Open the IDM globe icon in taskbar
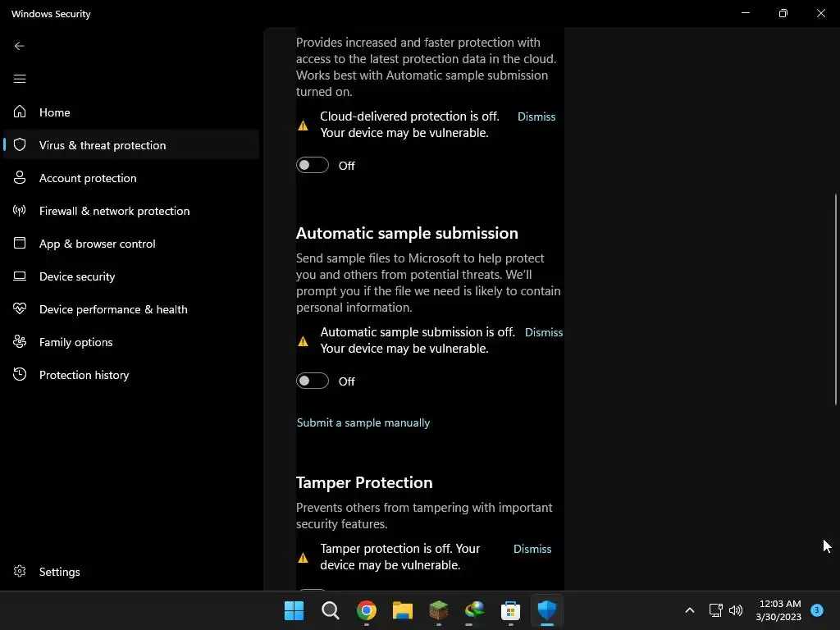Screen dimensions: 840x630 point(475,610)
